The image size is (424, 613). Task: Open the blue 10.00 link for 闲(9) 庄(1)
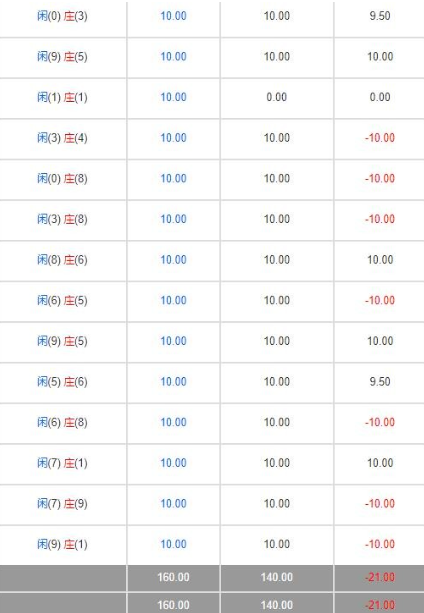tap(173, 545)
